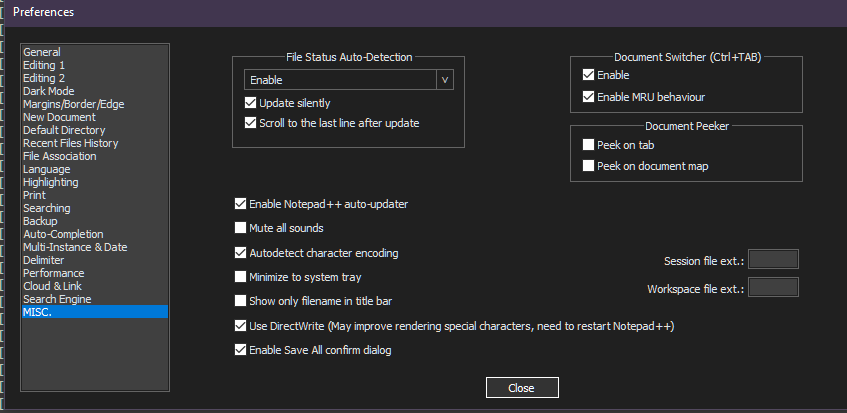Viewport: 847px width, 413px height.
Task: Click the Workspace file ext. input field
Action: pyautogui.click(x=773, y=288)
